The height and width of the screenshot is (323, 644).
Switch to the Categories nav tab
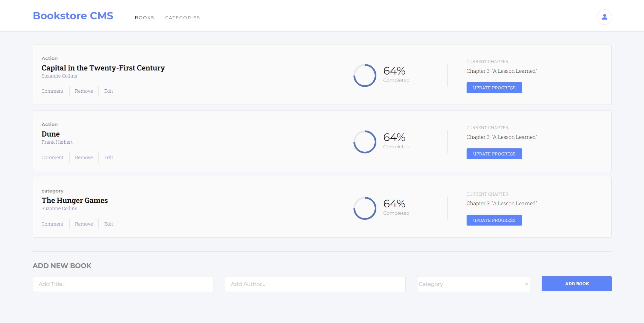click(182, 18)
